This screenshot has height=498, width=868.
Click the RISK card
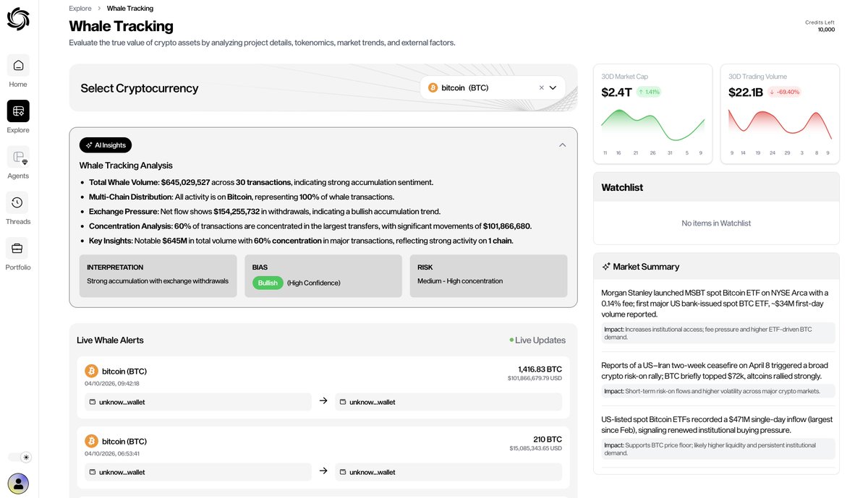click(x=488, y=275)
